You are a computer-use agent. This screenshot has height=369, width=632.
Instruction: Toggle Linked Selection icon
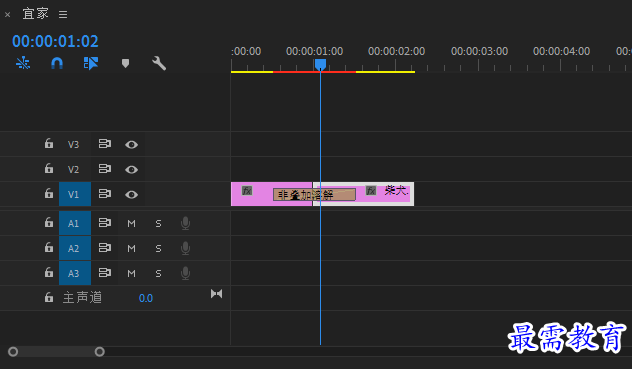click(x=91, y=63)
